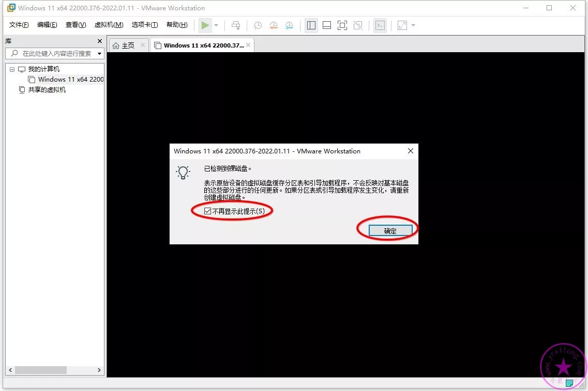Click the green Power On play button
Screen dimensions: 588x391
[x=205, y=25]
